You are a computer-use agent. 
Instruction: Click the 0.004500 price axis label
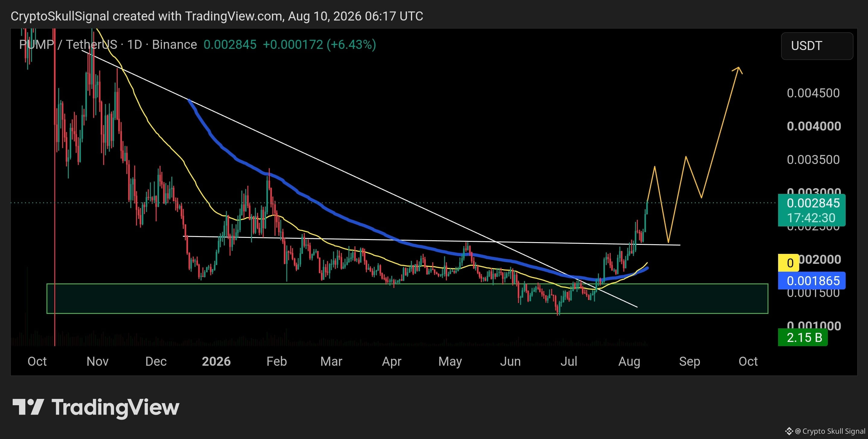click(813, 93)
